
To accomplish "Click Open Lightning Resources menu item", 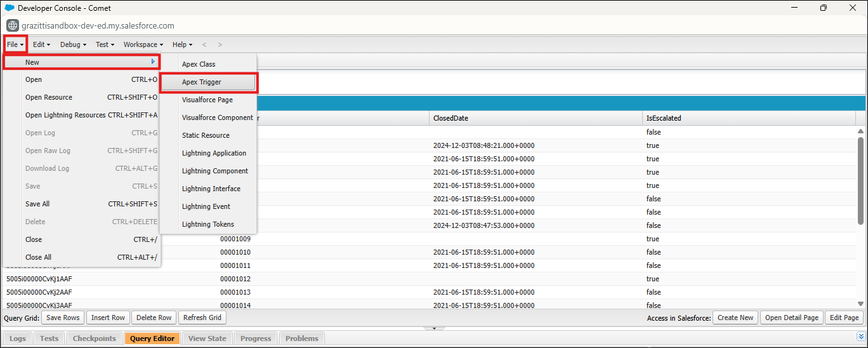I will (x=65, y=116).
